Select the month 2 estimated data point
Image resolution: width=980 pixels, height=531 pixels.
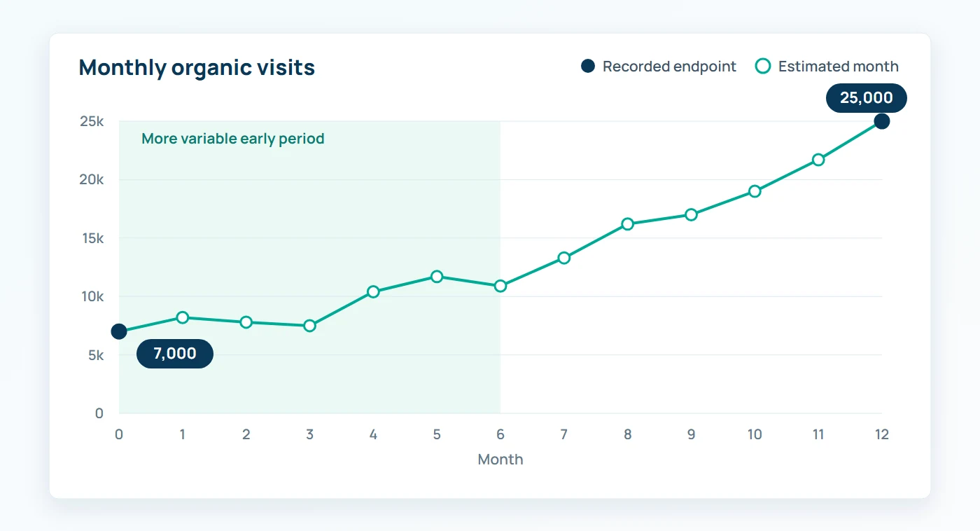pos(246,322)
